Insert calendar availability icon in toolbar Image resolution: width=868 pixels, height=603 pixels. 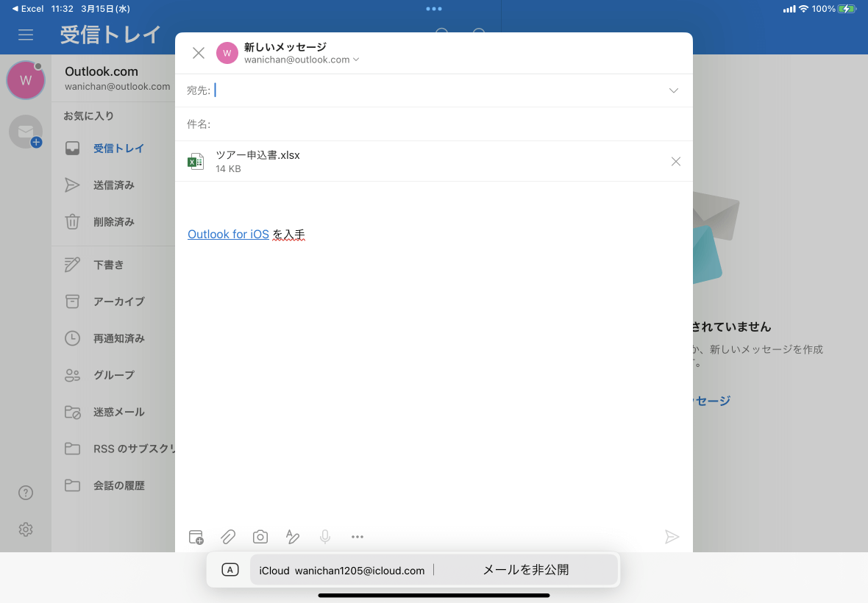pos(196,537)
